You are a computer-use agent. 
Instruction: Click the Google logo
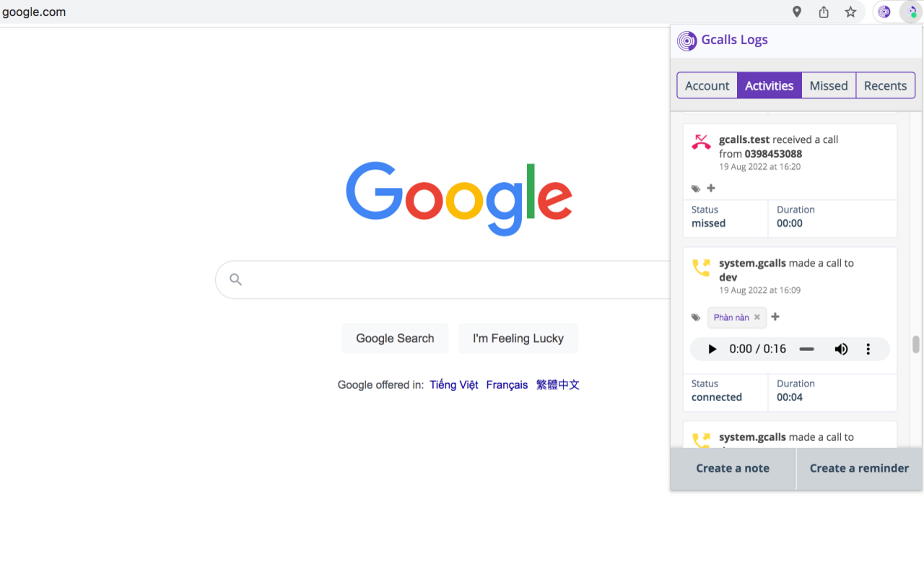(459, 198)
